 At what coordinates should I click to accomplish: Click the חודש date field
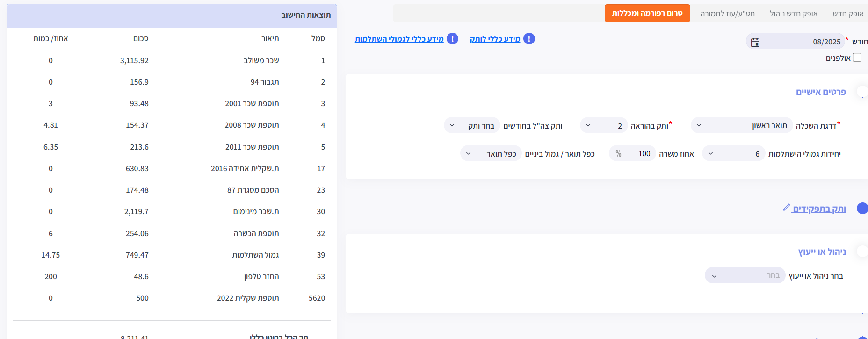[x=804, y=42]
